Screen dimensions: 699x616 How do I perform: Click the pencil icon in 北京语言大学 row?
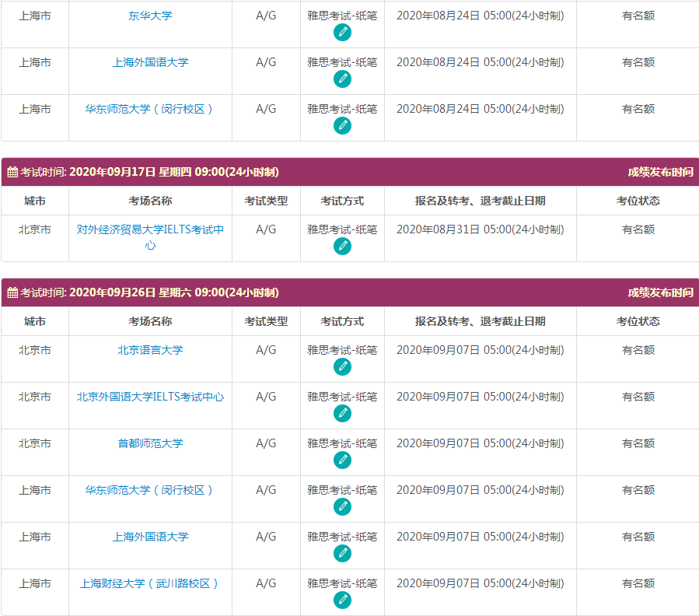pos(342,367)
